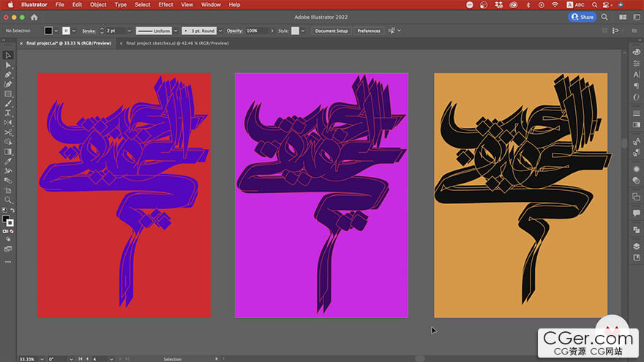644x362 pixels.
Task: Select the Selection tool arrow
Action: 8,55
